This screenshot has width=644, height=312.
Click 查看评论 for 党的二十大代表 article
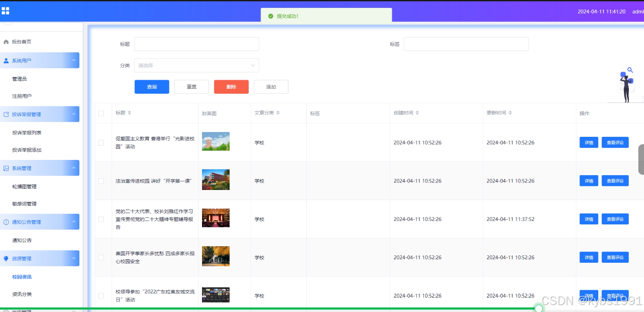[x=615, y=219]
